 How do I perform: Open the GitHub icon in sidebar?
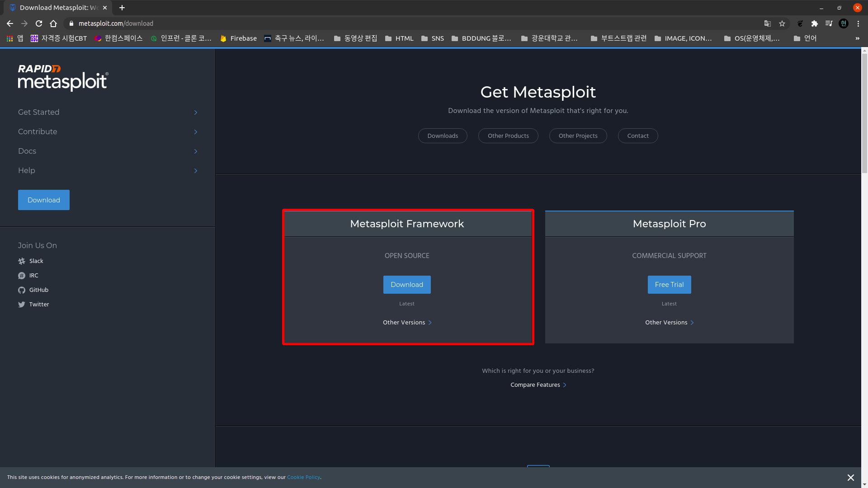21,290
